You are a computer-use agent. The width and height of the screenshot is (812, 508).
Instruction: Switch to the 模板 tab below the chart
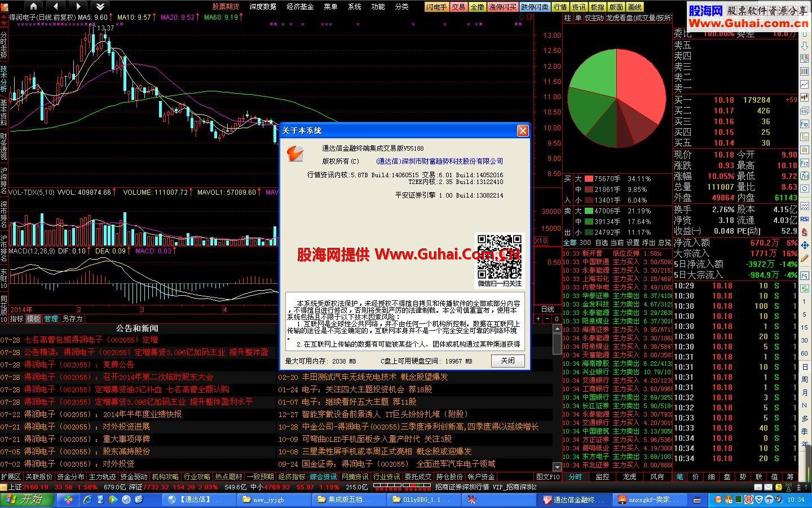(x=33, y=318)
